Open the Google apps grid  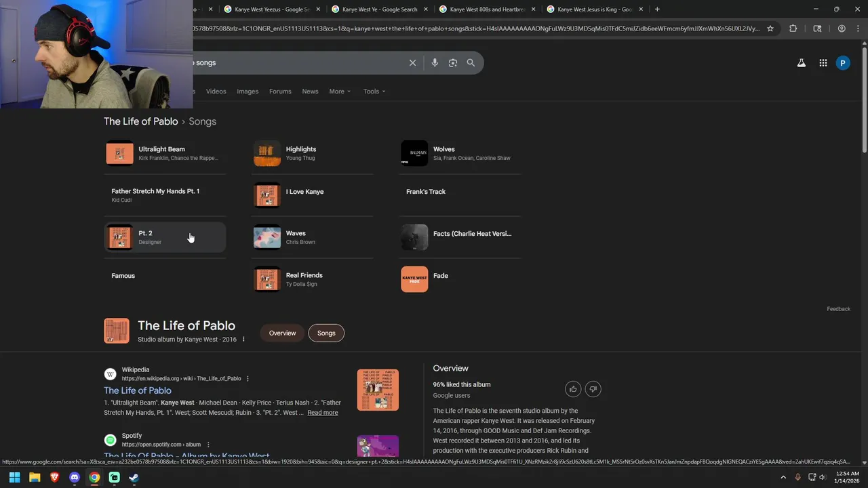tap(823, 63)
